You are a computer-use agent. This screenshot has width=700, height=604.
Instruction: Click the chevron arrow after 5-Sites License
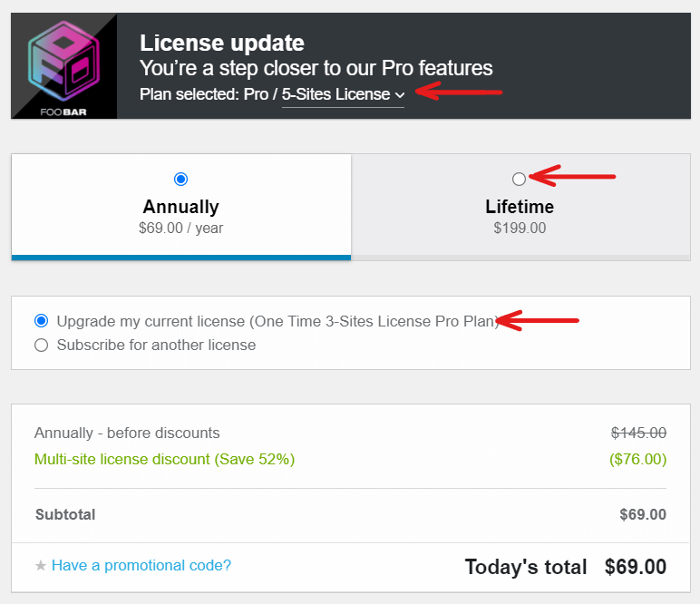click(400, 95)
